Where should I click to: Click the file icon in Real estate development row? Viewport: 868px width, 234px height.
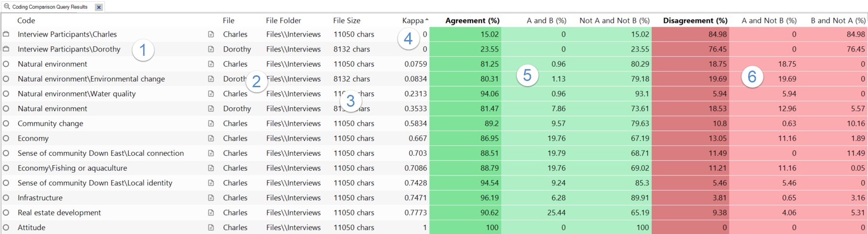click(211, 213)
